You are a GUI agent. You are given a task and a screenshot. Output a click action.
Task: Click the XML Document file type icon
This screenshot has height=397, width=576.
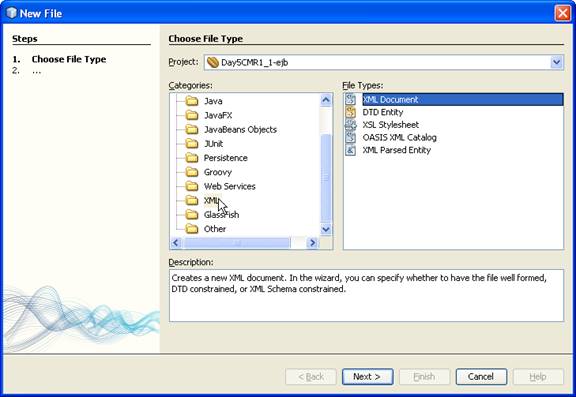pos(351,100)
